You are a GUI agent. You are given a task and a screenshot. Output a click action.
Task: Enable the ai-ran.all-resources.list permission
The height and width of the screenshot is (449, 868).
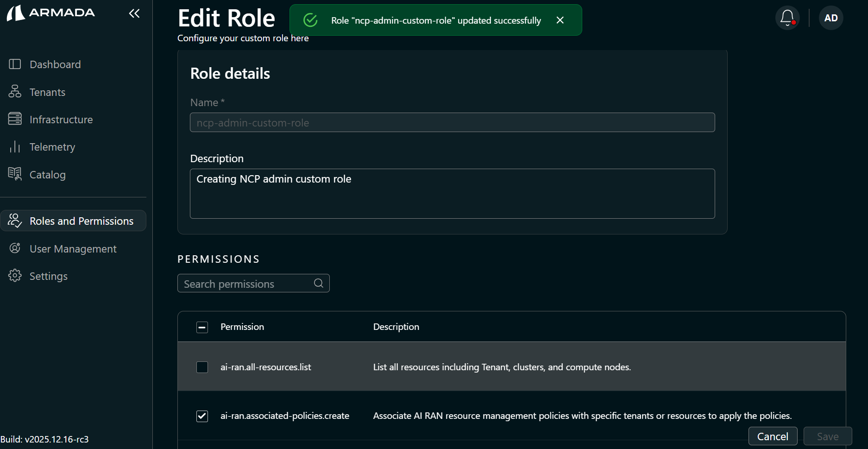(202, 367)
